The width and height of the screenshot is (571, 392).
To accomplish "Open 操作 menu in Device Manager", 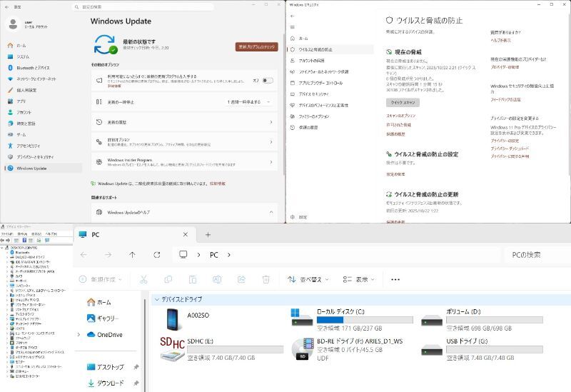I will coord(22,234).
